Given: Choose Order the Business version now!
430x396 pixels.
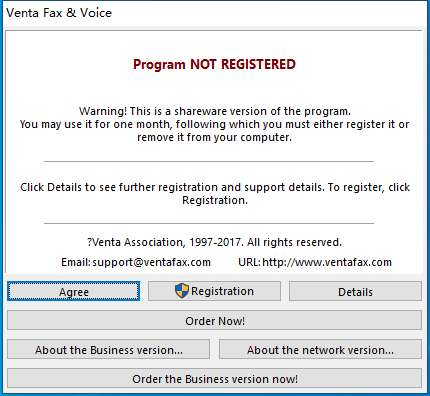Looking at the screenshot, I should pyautogui.click(x=214, y=378).
